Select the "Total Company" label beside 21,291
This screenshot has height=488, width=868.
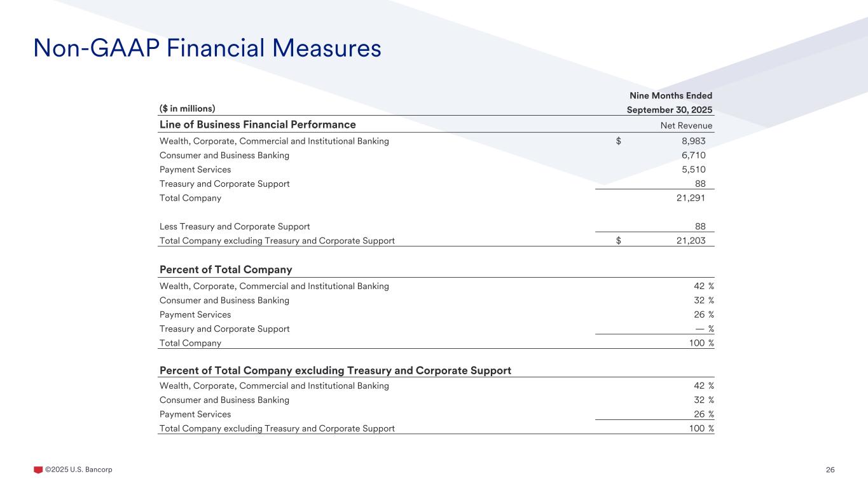click(x=190, y=198)
